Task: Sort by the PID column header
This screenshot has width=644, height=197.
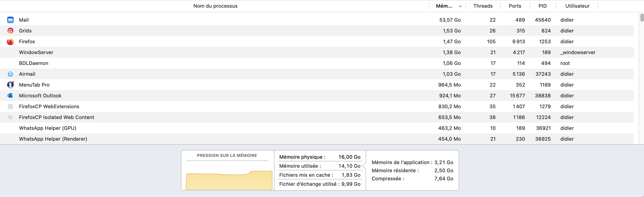Action: 543,6
